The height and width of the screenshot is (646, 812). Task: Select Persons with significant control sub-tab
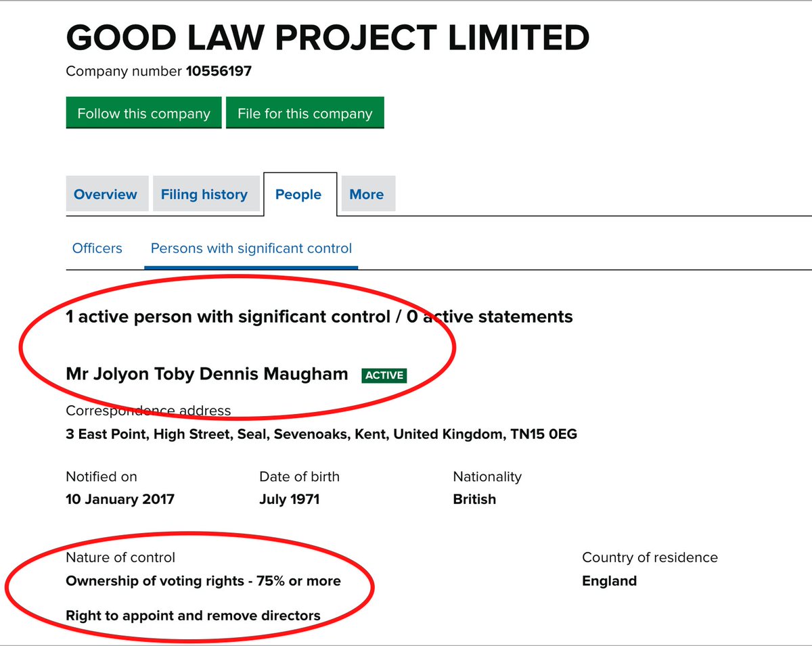tap(251, 248)
